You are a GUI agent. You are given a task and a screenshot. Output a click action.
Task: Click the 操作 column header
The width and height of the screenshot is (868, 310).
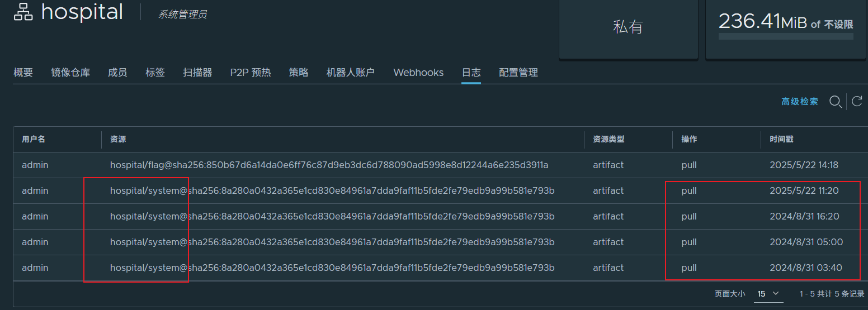689,139
